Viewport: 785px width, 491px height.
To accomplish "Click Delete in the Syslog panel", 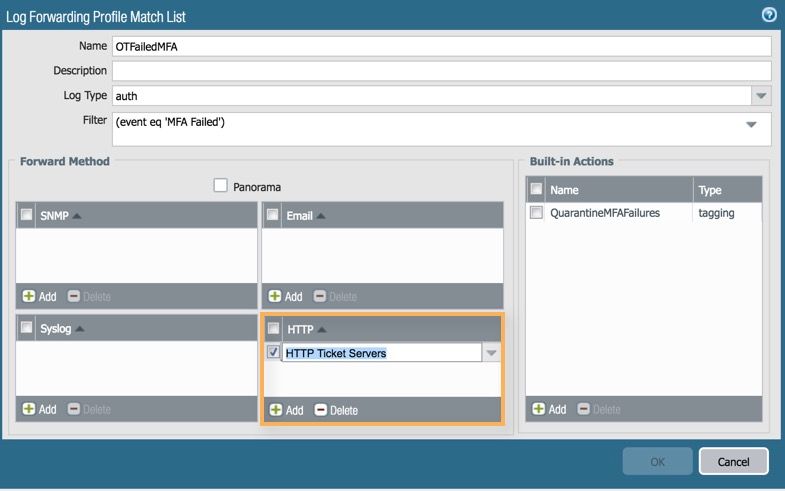I will pyautogui.click(x=89, y=409).
